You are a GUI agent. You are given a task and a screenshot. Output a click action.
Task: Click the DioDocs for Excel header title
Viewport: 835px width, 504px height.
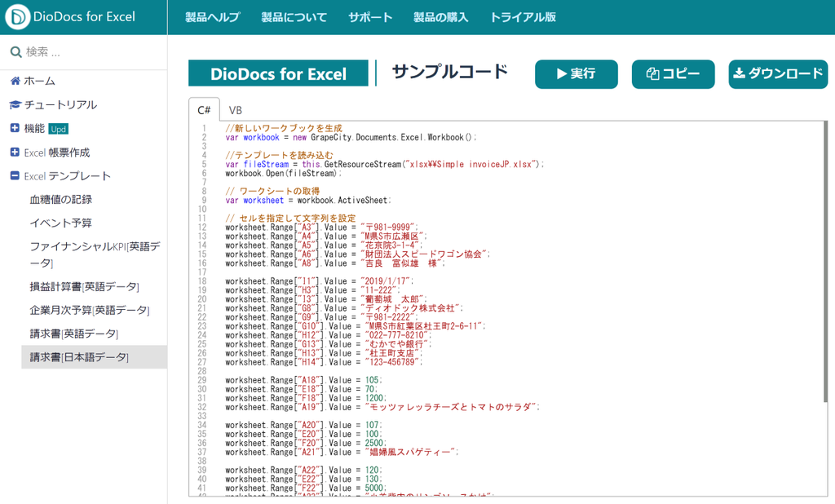point(84,17)
